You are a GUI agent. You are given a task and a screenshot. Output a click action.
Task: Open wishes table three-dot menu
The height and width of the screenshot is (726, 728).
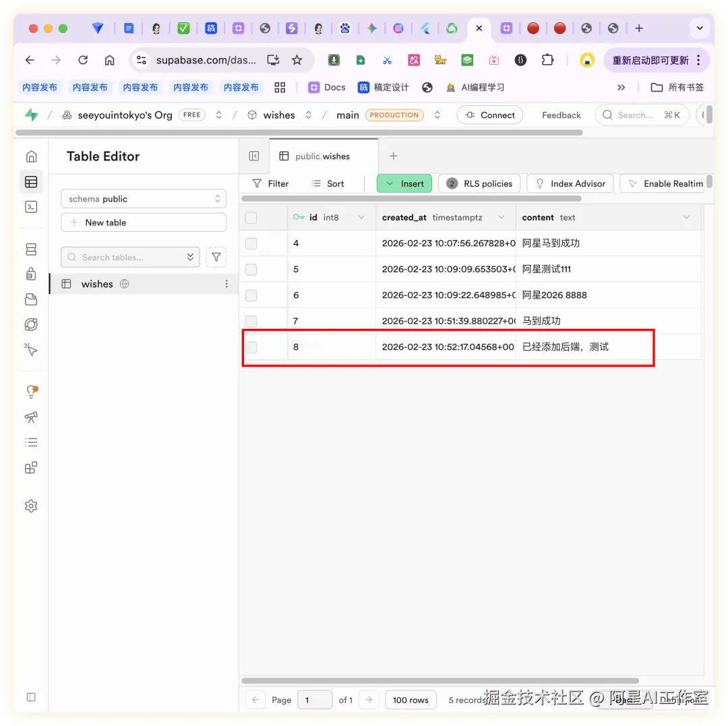tap(226, 284)
